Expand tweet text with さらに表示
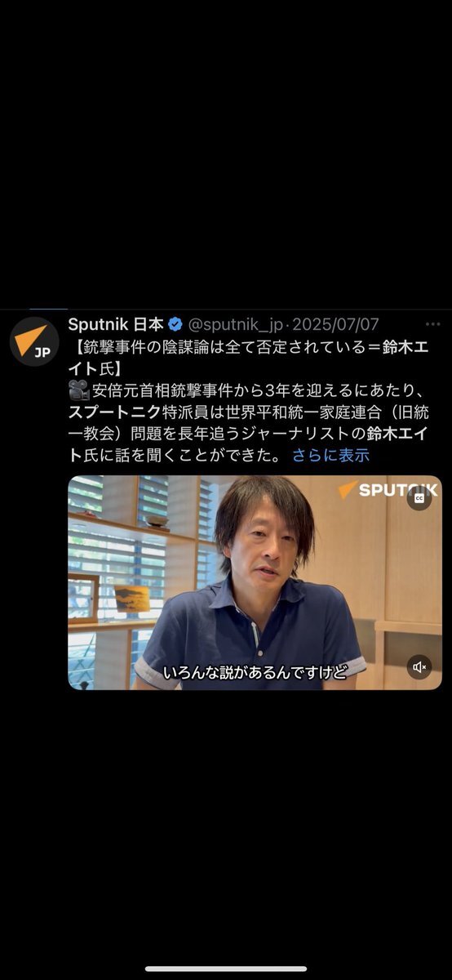The image size is (452, 980). pos(331,455)
